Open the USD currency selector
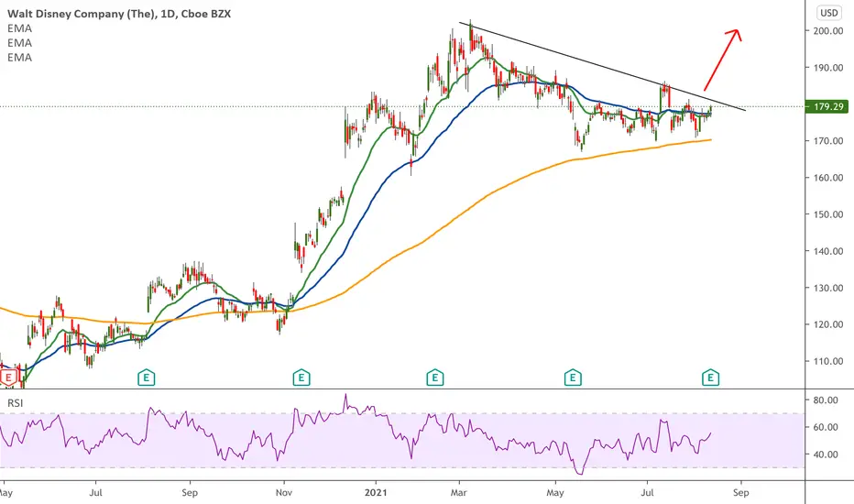The height and width of the screenshot is (504, 854). [x=829, y=13]
